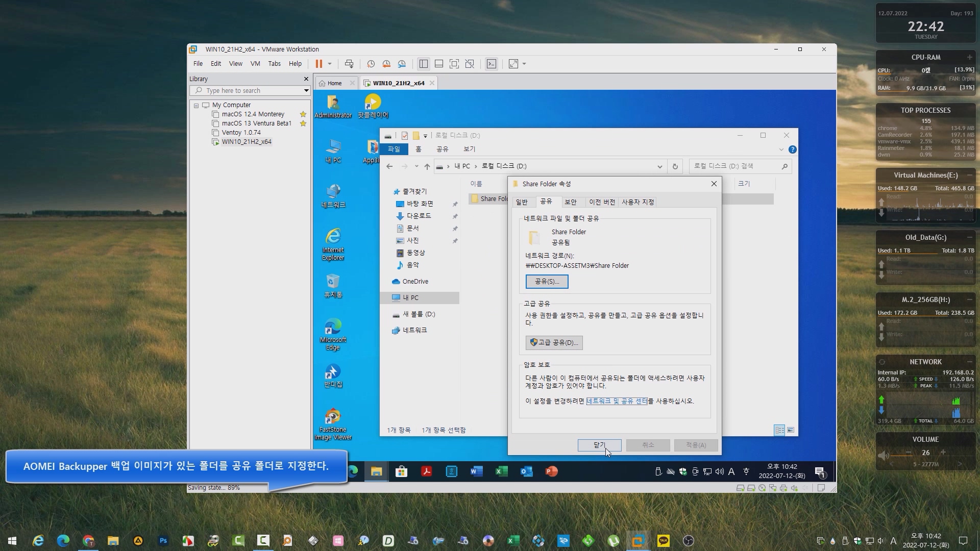980x551 pixels.
Task: Open the VMware File menu
Action: [x=198, y=64]
